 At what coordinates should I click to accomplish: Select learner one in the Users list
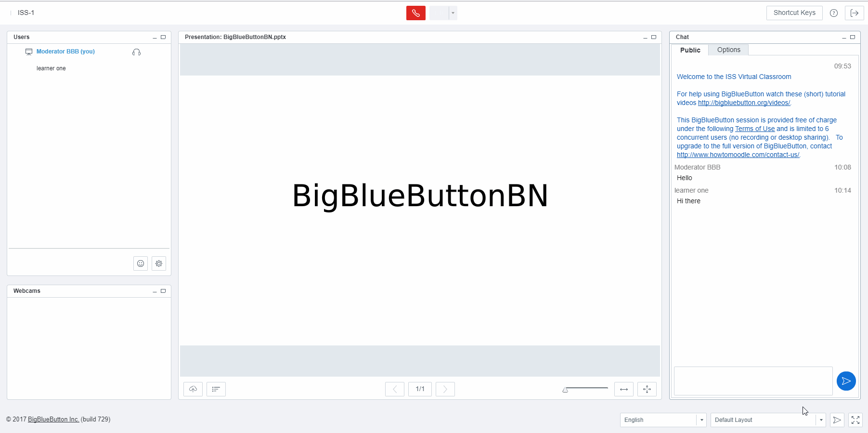point(51,68)
